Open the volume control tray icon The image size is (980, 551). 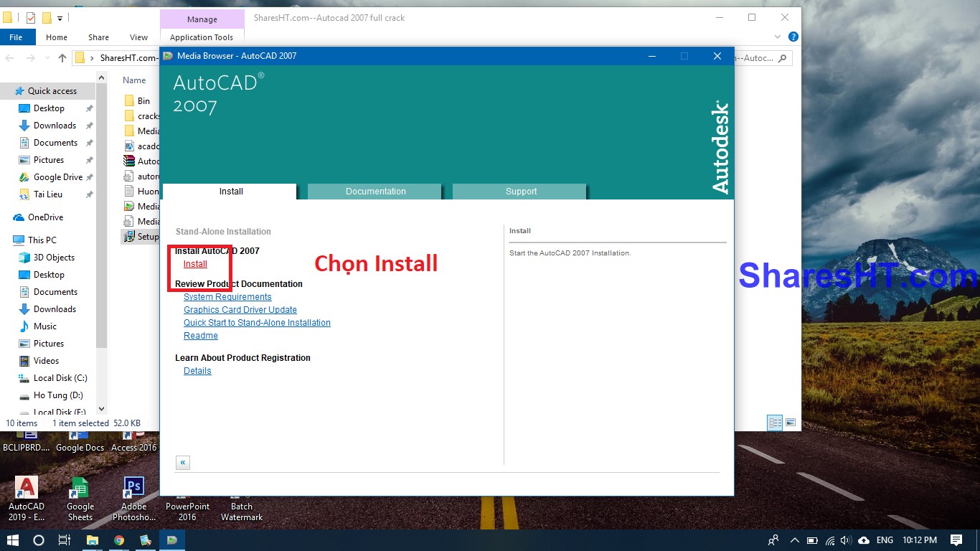pos(846,540)
